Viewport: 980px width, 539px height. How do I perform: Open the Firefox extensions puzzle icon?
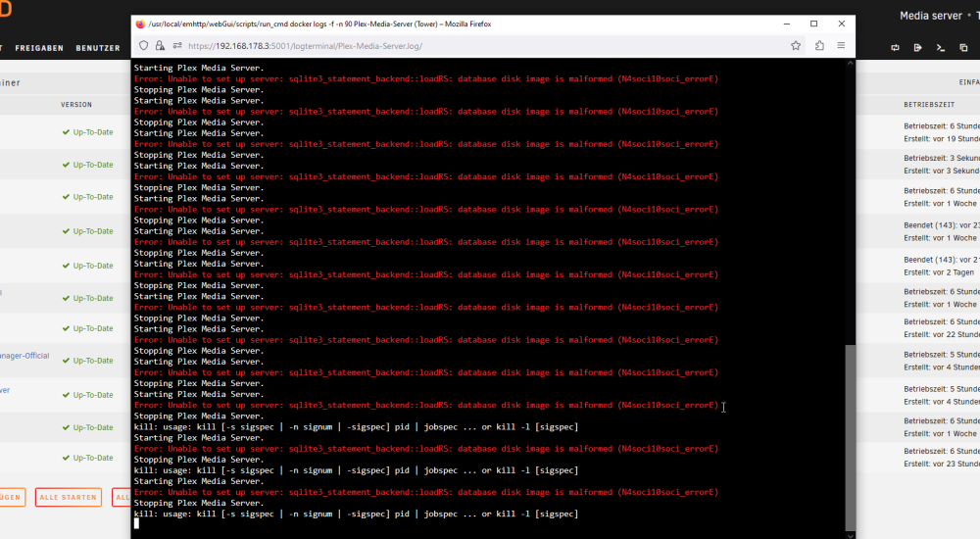819,45
